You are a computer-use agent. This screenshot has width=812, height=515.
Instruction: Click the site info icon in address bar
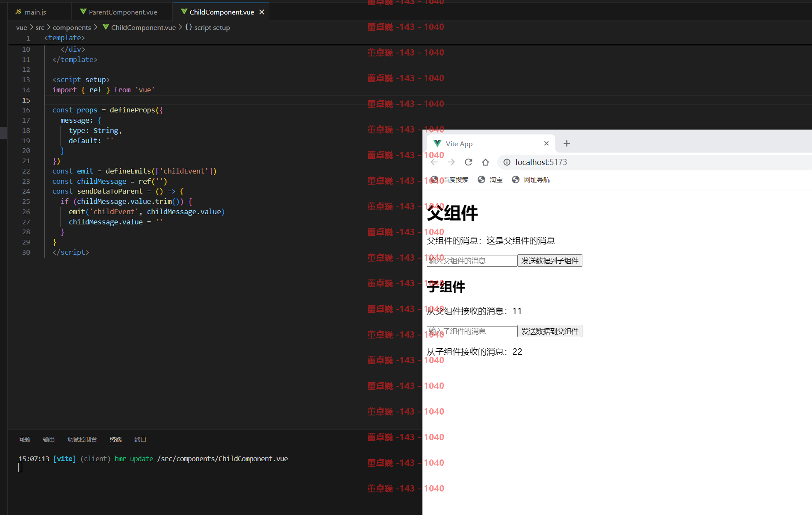point(507,162)
